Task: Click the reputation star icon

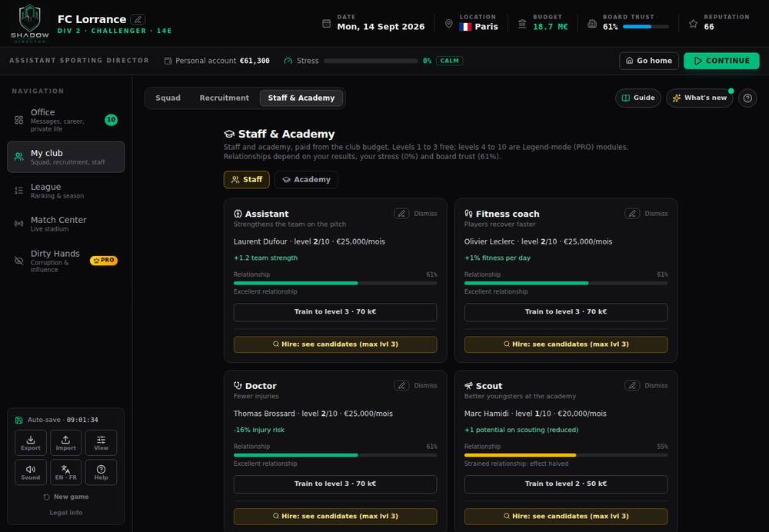Action: [693, 24]
